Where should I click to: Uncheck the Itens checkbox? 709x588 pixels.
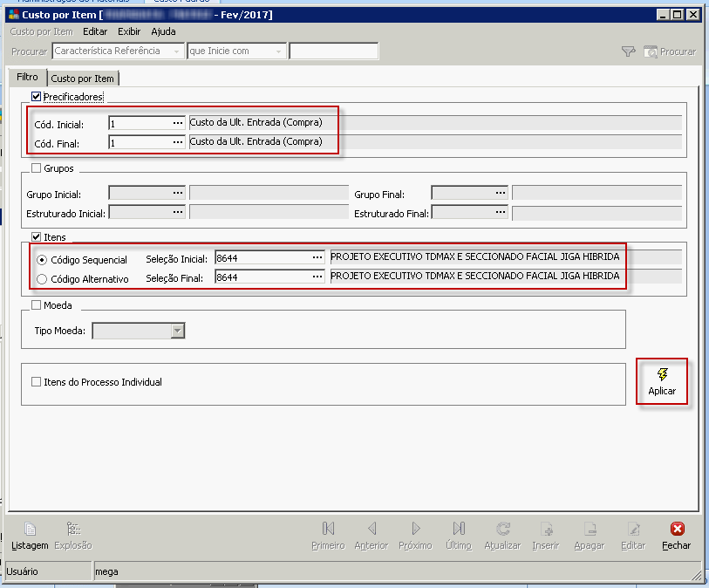(36, 236)
